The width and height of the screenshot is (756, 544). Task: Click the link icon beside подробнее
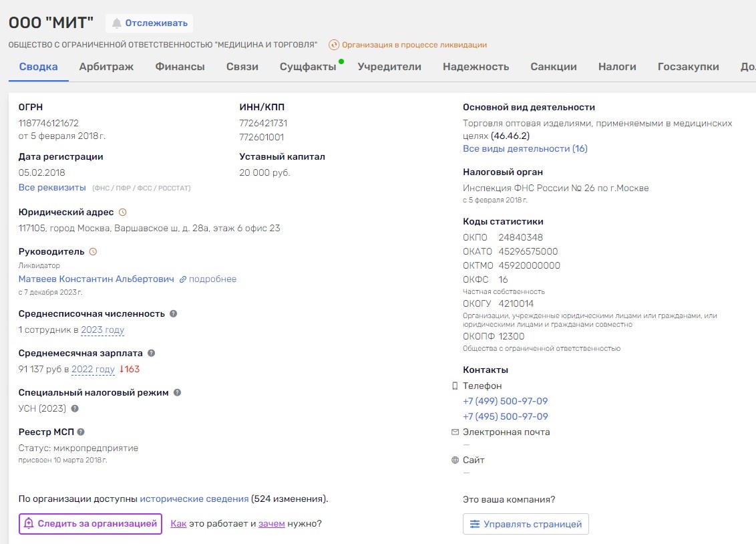click(x=183, y=279)
